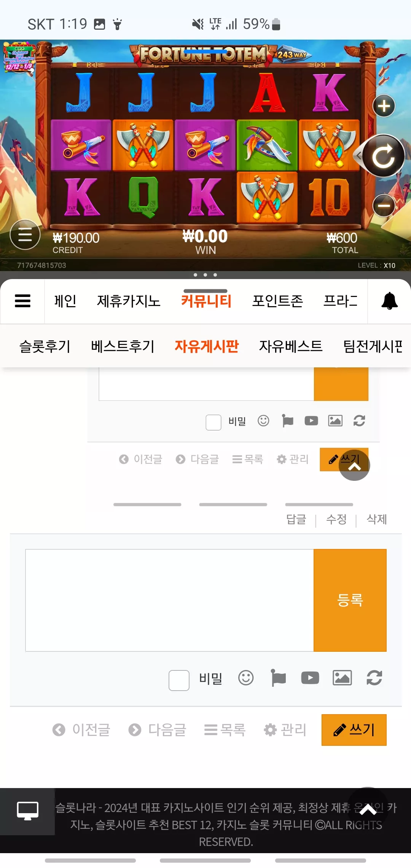
Task: Refresh icon in lower comment toolbar
Action: click(374, 678)
